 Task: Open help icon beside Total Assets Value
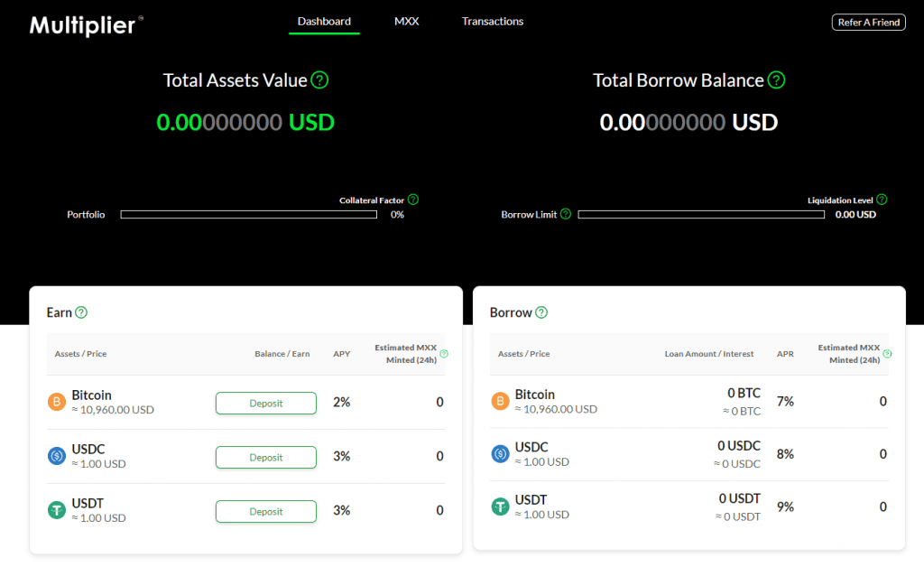[x=319, y=79]
